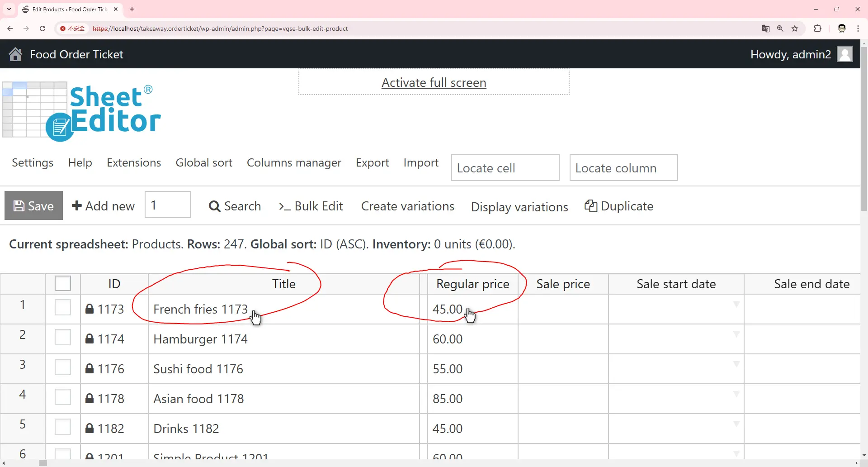Toggle the select-all checkbox in header row

coord(63,284)
